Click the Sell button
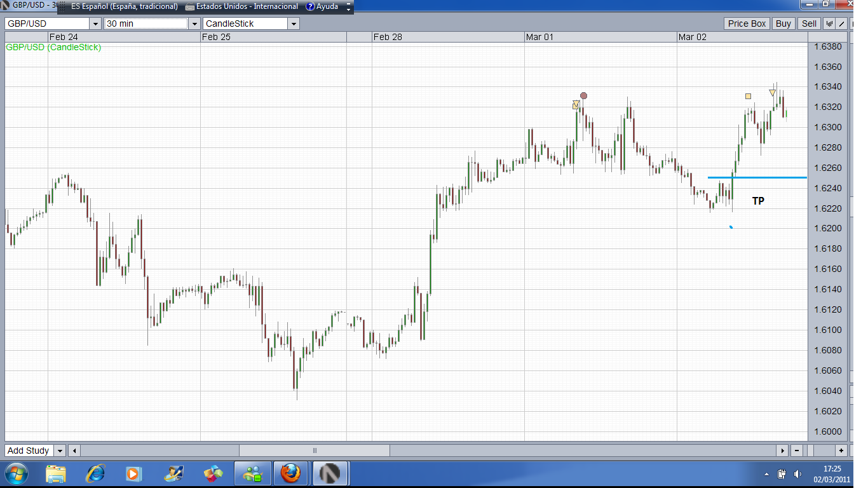 809,24
